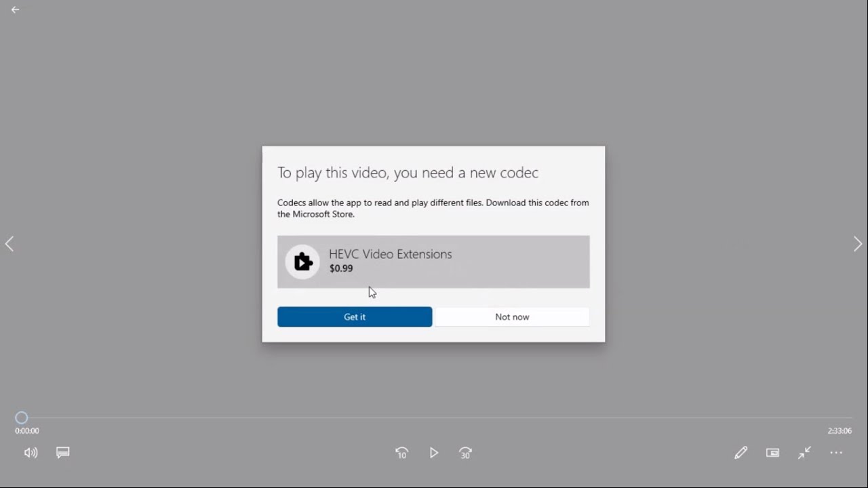Select the HEVC Video Extensions item
Viewport: 868px width, 488px height.
point(433,262)
